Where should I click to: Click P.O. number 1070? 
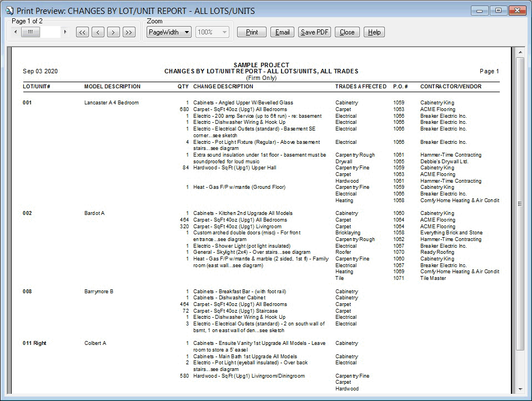[399, 252]
